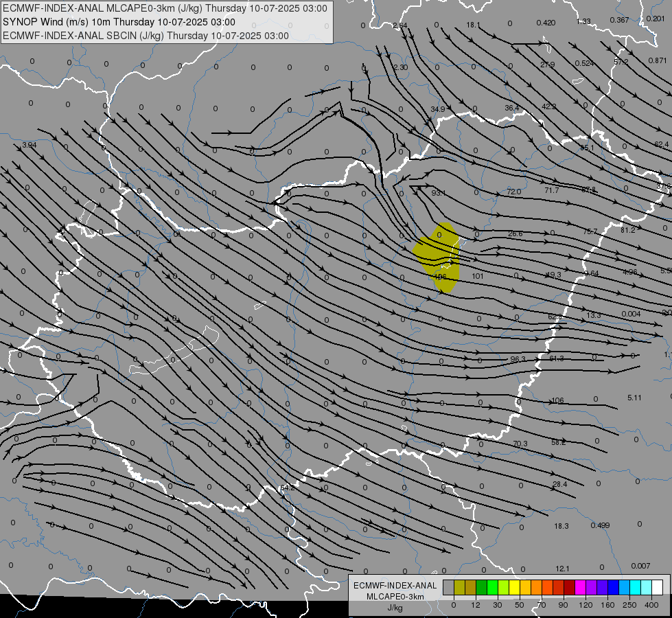Click the legend scale label 50

pyautogui.click(x=519, y=605)
